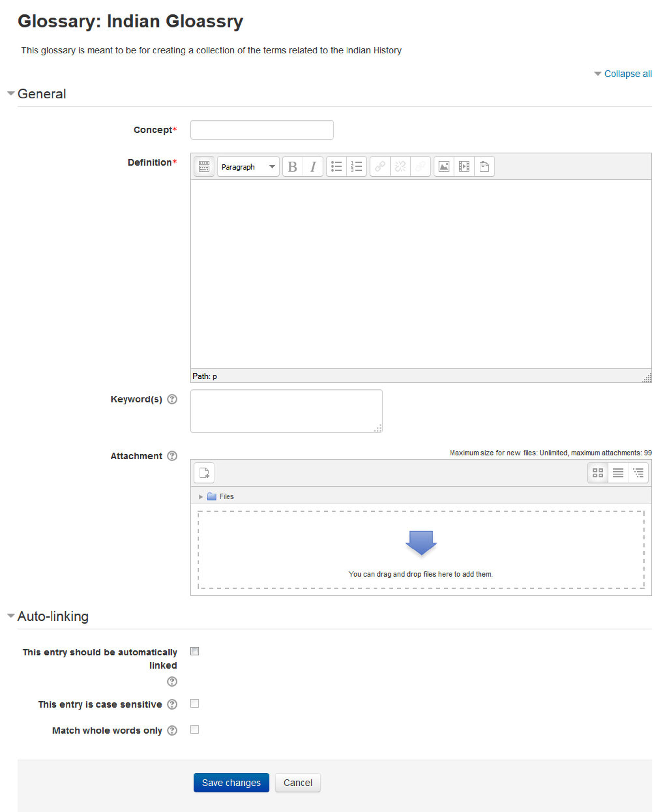Open the insert link tool
The width and height of the screenshot is (665, 812).
tap(380, 166)
